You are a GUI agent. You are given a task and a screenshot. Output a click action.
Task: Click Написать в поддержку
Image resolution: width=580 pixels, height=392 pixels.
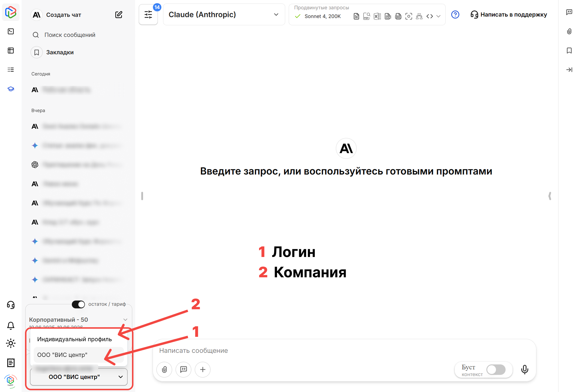(x=509, y=15)
